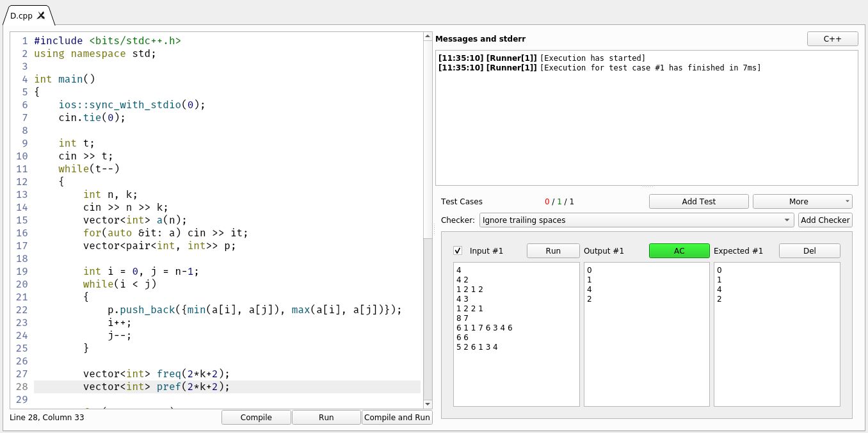868x433 pixels.
Task: Click the Add Checker button
Action: coord(825,220)
